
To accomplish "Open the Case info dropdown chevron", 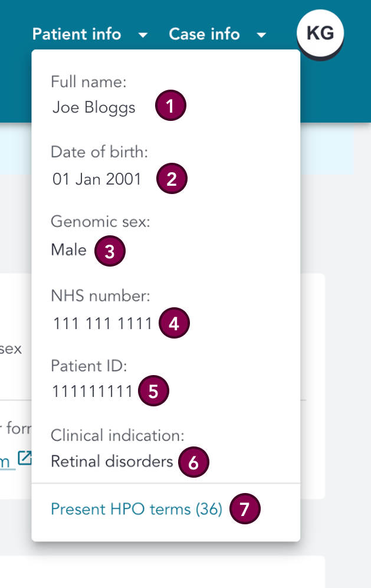I will [x=261, y=35].
